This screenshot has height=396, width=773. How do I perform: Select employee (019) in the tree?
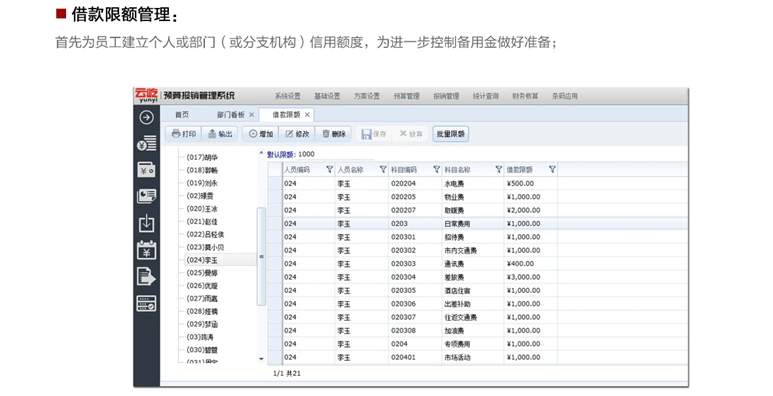[202, 183]
